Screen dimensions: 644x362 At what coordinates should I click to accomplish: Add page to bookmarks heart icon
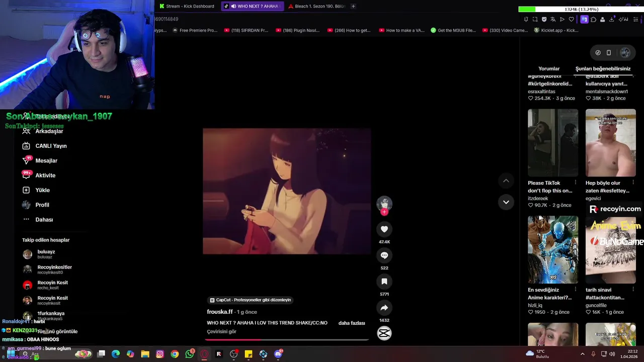(571, 19)
